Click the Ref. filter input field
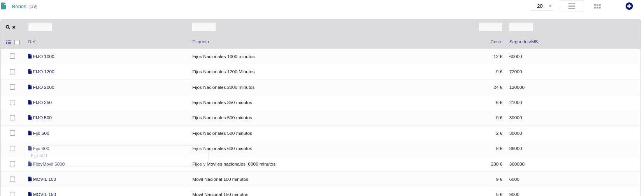This screenshot has height=196, width=644. (40, 27)
